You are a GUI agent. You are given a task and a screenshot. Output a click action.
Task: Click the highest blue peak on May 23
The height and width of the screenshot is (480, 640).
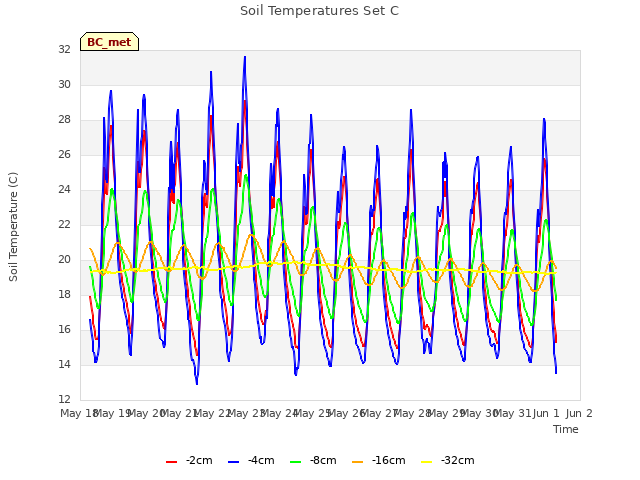point(245,57)
